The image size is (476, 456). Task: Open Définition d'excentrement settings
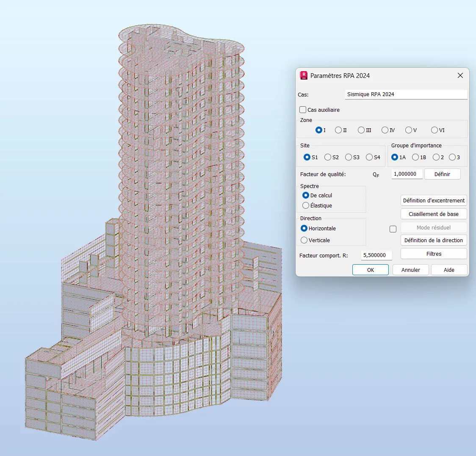tap(434, 200)
